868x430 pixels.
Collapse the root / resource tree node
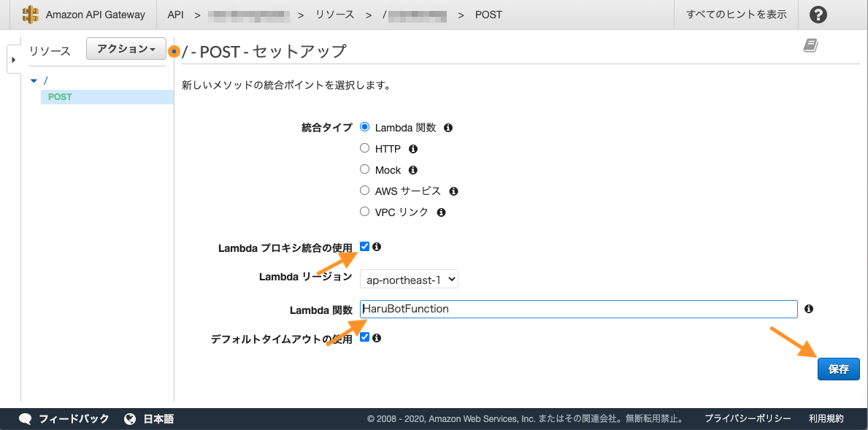pos(34,81)
